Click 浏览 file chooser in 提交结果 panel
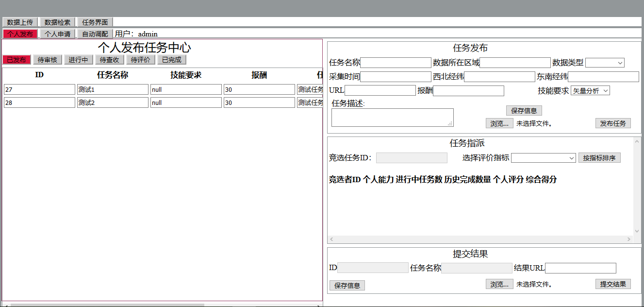 pos(499,284)
